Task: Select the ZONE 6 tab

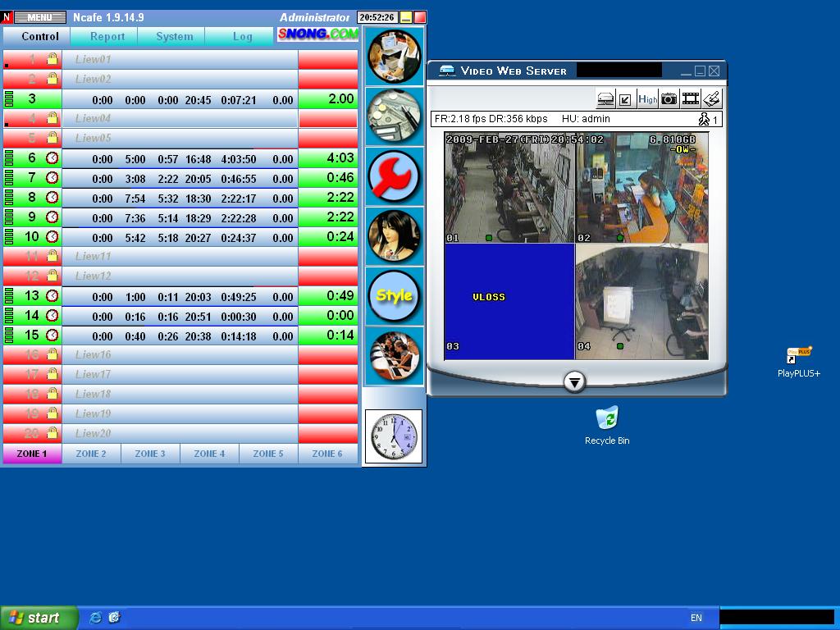Action: (327, 454)
